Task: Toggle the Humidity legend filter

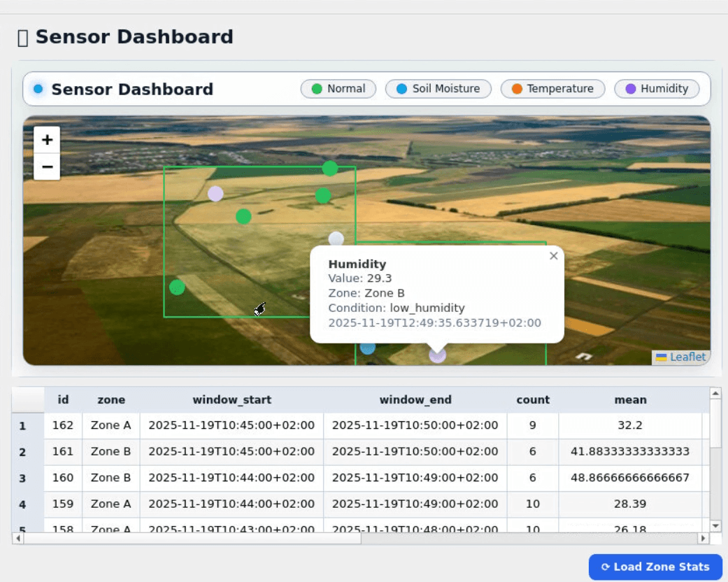Action: coord(657,89)
